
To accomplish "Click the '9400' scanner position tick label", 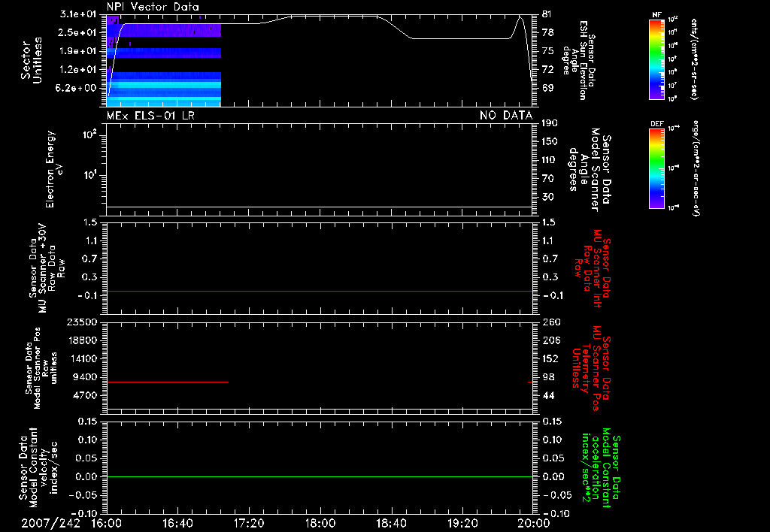I will [84, 377].
